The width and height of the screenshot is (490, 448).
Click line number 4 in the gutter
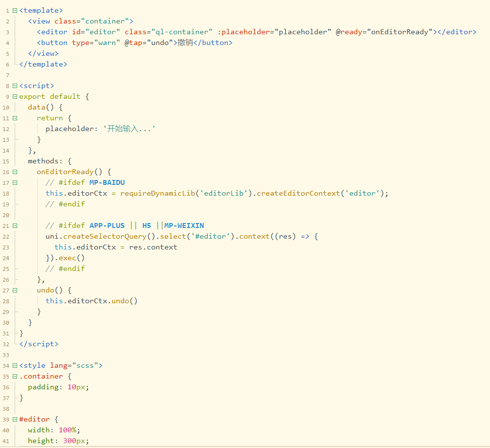pyautogui.click(x=7, y=43)
